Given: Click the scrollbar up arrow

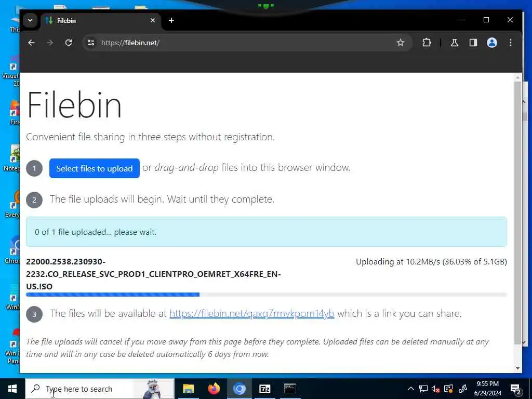Looking at the screenshot, I should click(x=517, y=77).
